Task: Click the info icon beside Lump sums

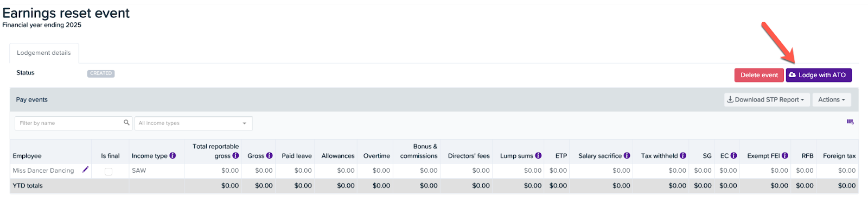Action: click(538, 155)
